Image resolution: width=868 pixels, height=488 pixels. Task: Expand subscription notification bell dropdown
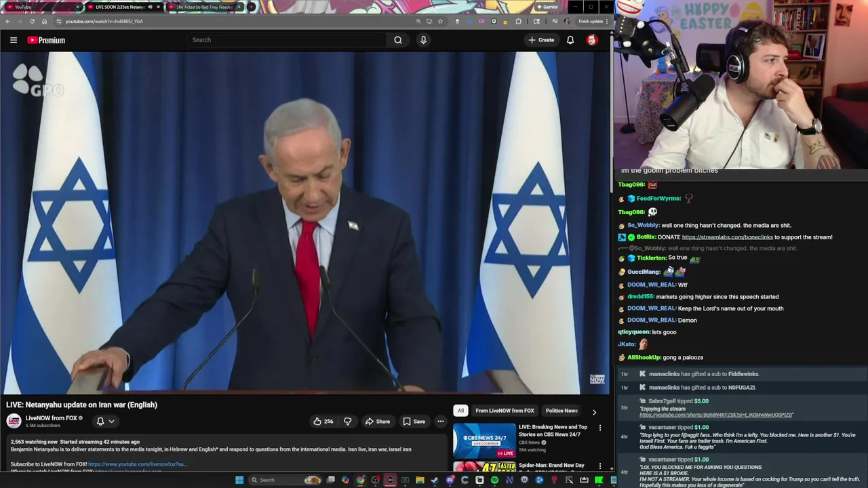click(x=105, y=421)
